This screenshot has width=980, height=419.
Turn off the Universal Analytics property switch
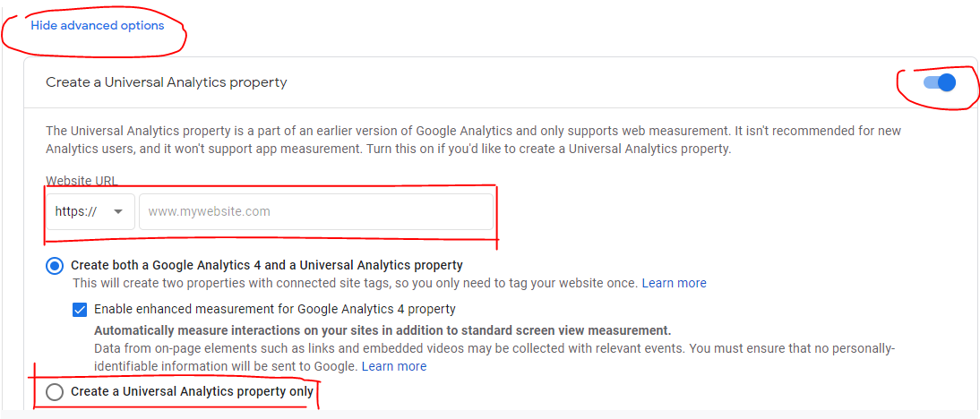(x=940, y=82)
